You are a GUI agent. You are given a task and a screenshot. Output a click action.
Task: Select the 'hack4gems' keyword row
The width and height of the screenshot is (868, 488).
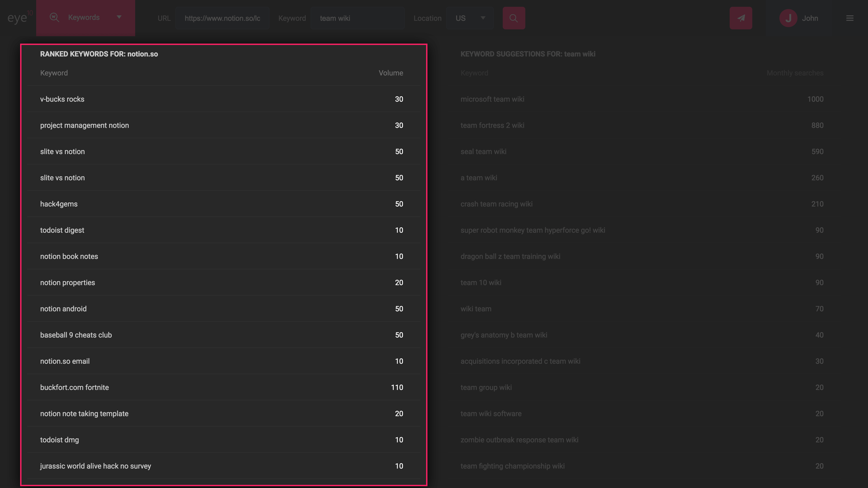(x=224, y=204)
